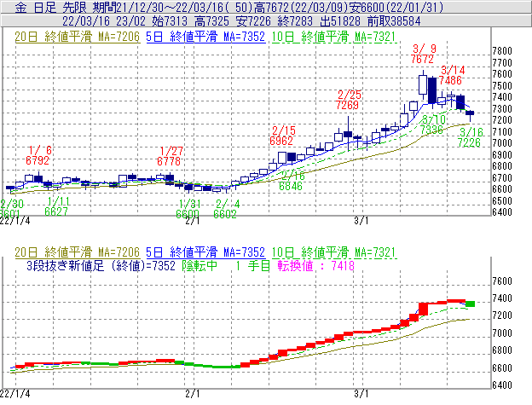Click the 3/14 7486 high annotation
Screen dimensions: 532x405
coord(451,75)
